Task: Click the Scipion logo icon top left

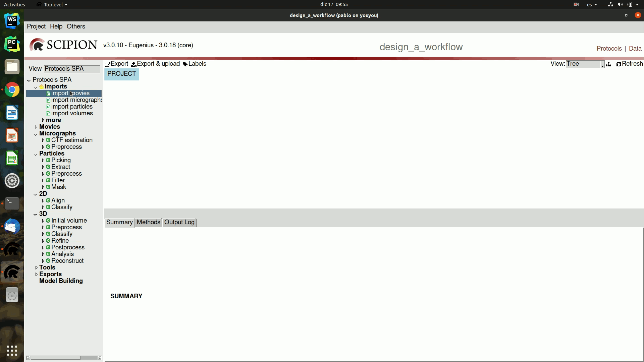Action: 37,45
